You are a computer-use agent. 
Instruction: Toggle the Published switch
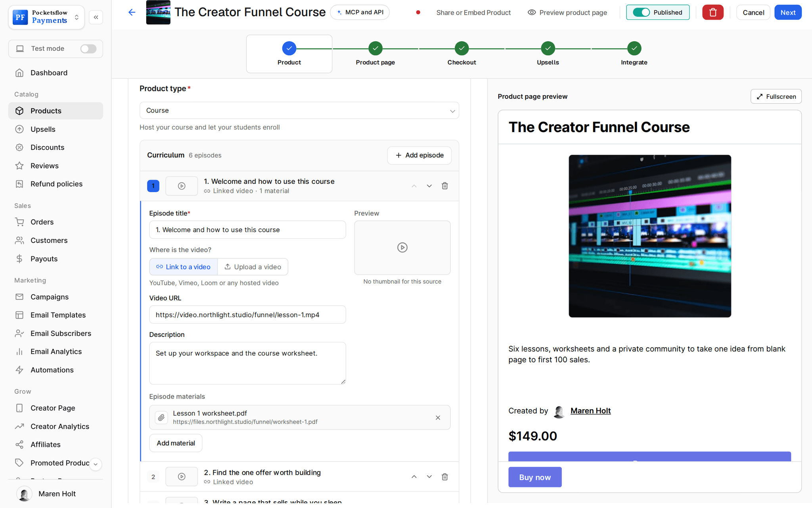pos(641,12)
